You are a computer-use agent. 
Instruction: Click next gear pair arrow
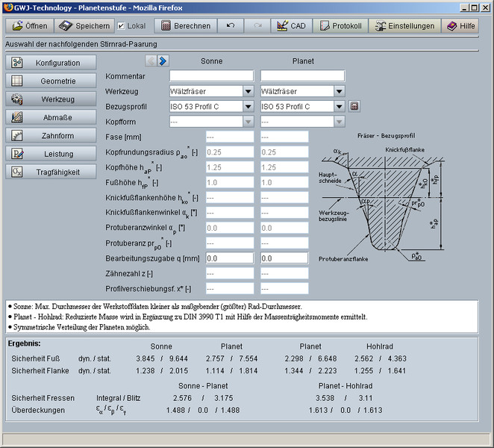pos(163,60)
